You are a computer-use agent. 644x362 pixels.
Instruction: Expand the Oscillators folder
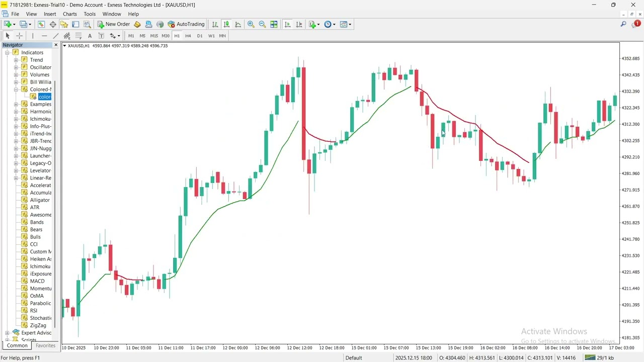[x=16, y=67]
